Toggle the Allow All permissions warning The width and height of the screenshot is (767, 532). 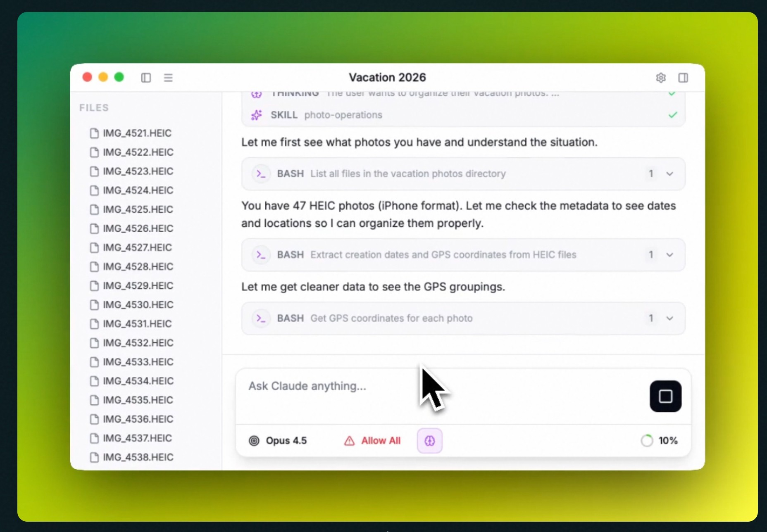pos(372,441)
